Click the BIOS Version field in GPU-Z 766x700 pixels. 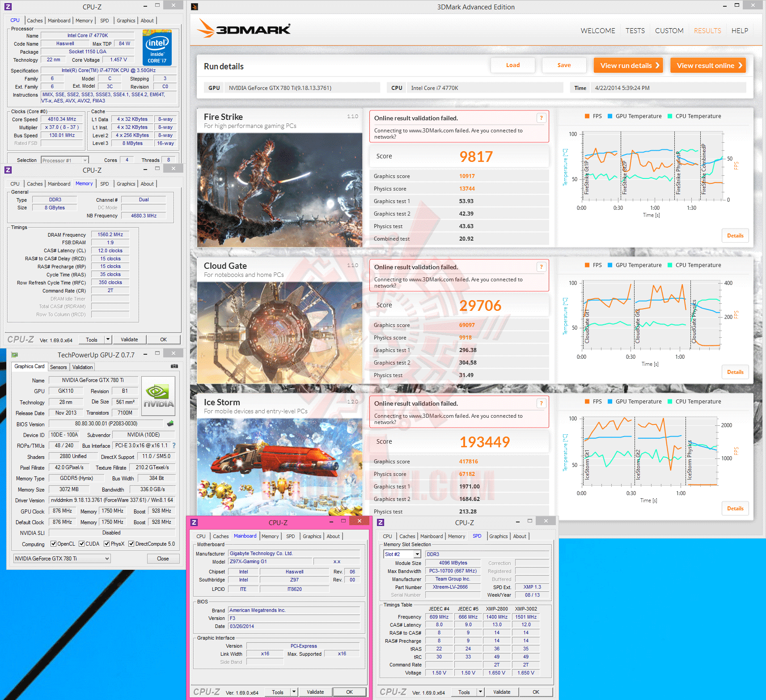[x=106, y=424]
